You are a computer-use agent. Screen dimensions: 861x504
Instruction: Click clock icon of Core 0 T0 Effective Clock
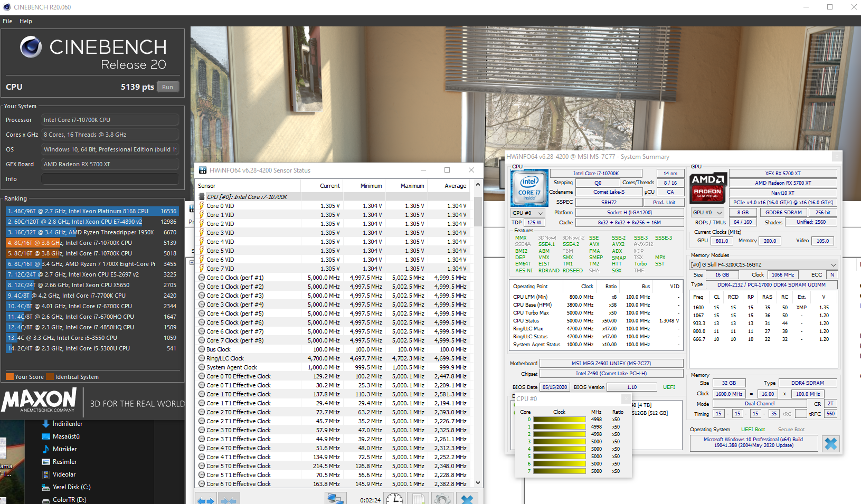click(x=202, y=376)
